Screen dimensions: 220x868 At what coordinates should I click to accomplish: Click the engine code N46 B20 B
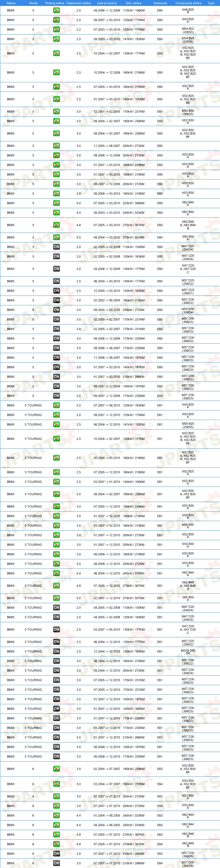point(188,11)
